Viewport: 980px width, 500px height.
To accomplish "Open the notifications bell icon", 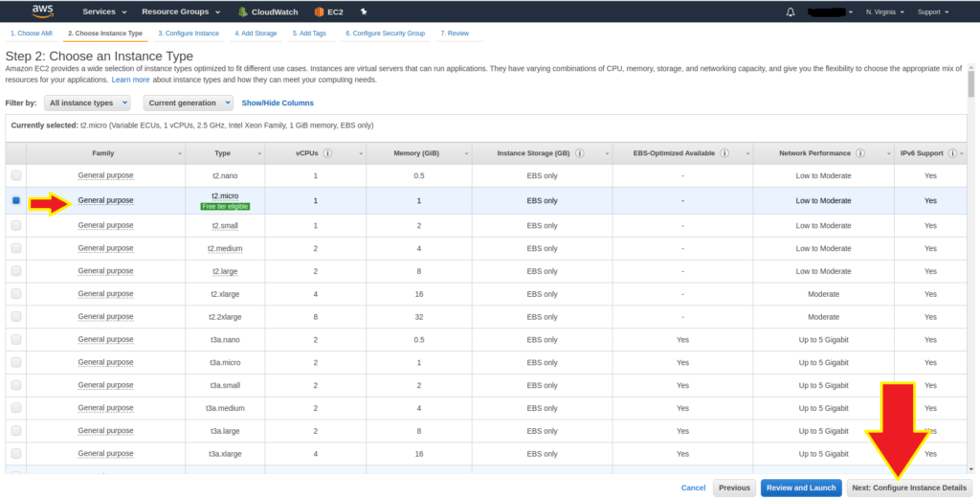I will coord(790,12).
